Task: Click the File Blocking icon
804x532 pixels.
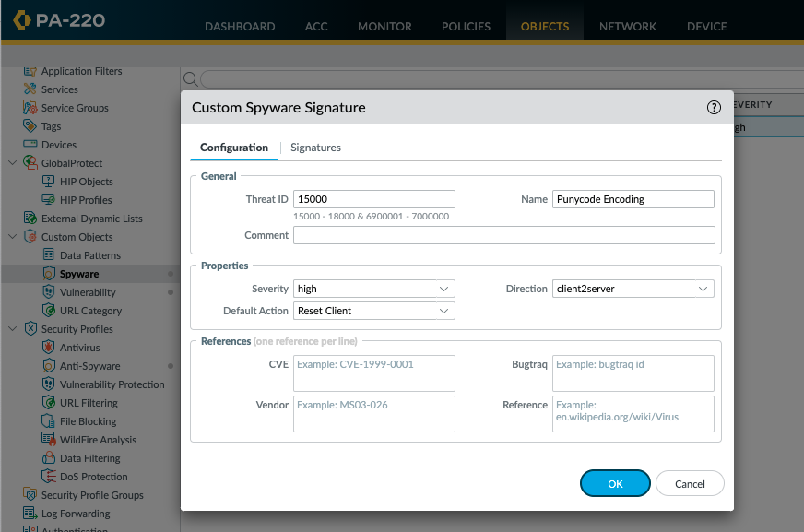Action: 49,421
